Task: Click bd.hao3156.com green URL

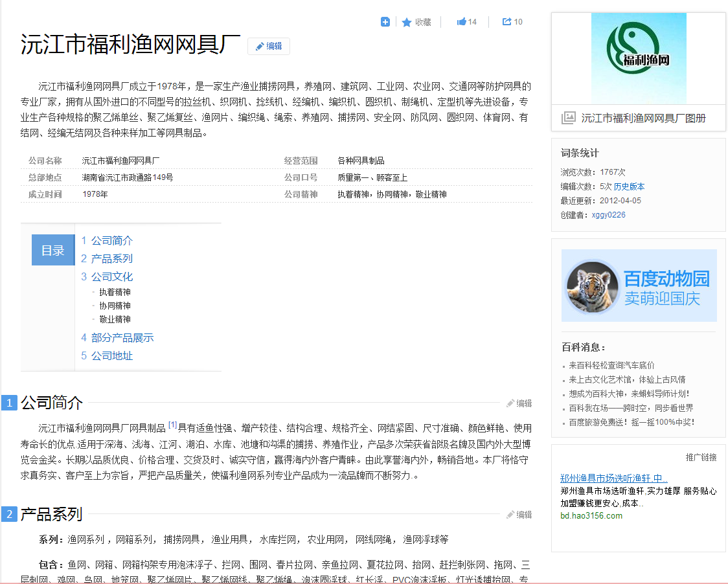Action: (x=591, y=516)
